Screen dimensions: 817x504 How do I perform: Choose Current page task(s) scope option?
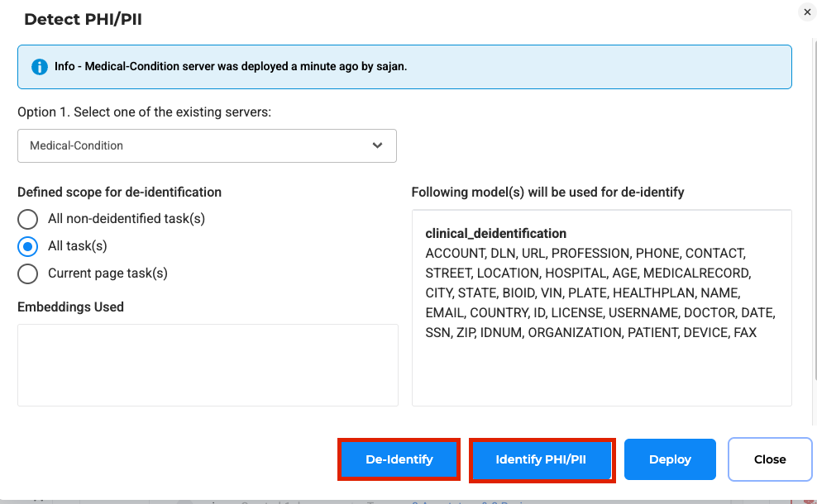tap(27, 273)
